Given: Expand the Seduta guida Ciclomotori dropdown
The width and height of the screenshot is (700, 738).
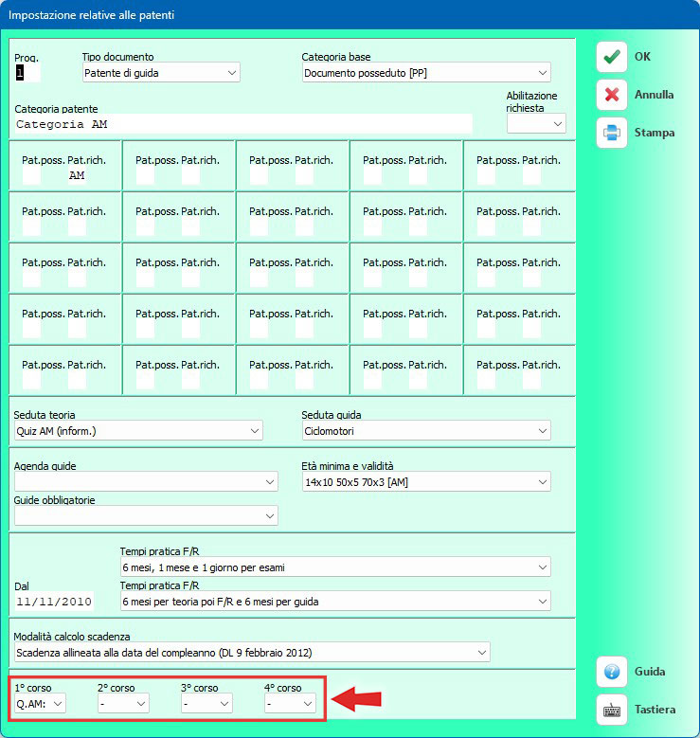Looking at the screenshot, I should (x=425, y=431).
